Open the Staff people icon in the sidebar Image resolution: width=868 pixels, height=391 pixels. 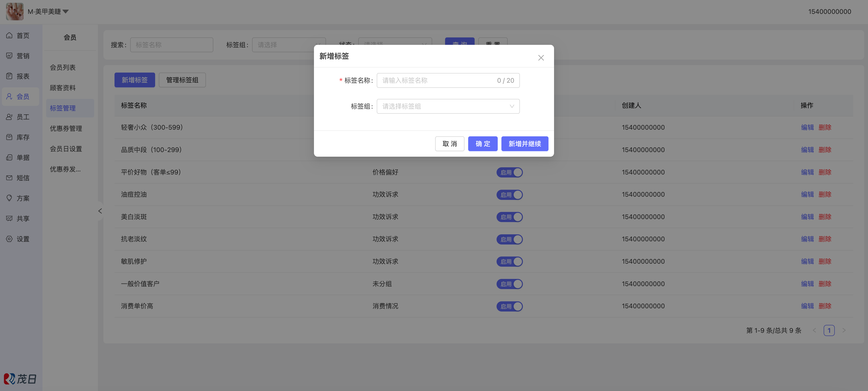(x=9, y=117)
